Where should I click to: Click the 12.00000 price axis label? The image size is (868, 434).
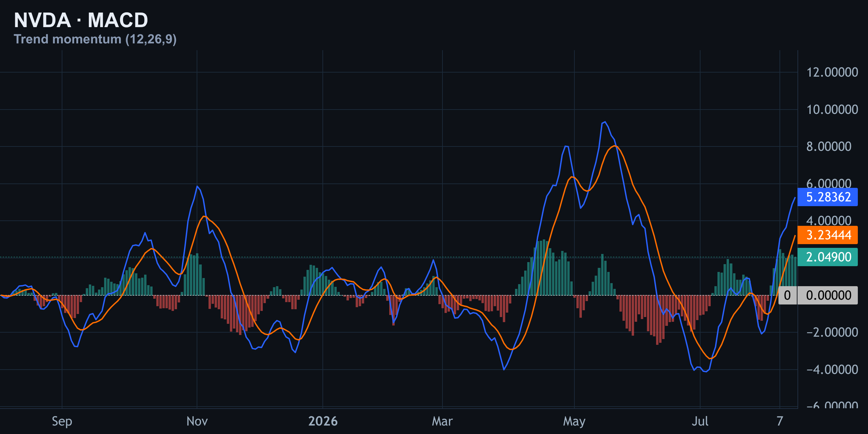coord(832,72)
